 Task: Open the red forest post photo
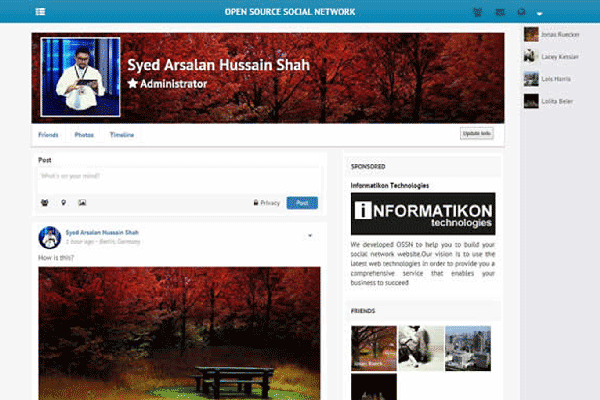click(179, 332)
